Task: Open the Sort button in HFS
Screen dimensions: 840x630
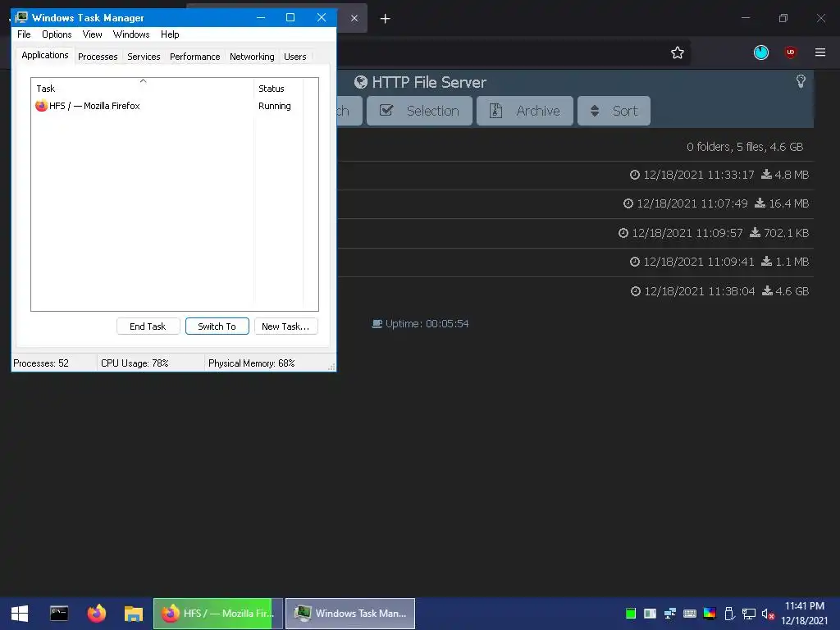Action: (614, 111)
